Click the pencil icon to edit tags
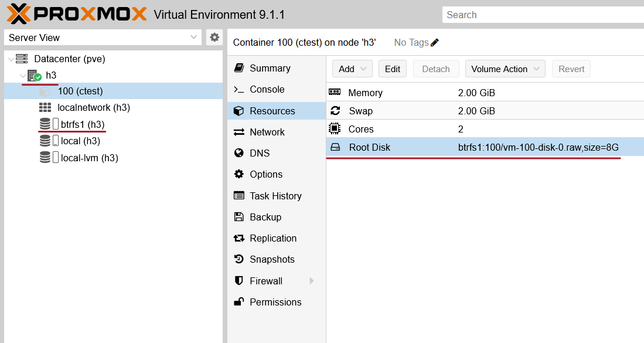The image size is (644, 343). click(x=435, y=42)
